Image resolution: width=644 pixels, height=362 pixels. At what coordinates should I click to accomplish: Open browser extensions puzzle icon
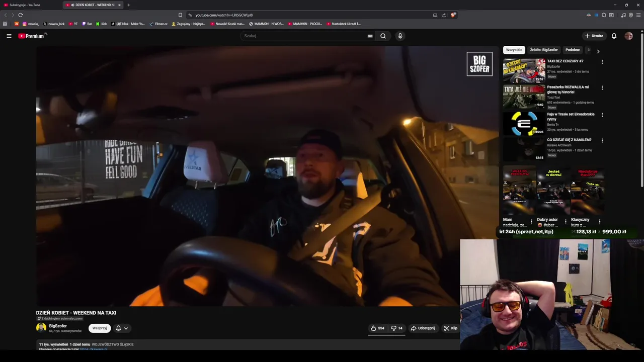pyautogui.click(x=604, y=15)
